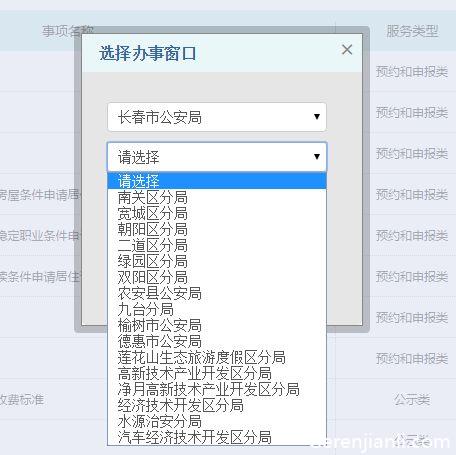Choose 南关区分局 from the list
The image size is (456, 455).
tap(217, 197)
